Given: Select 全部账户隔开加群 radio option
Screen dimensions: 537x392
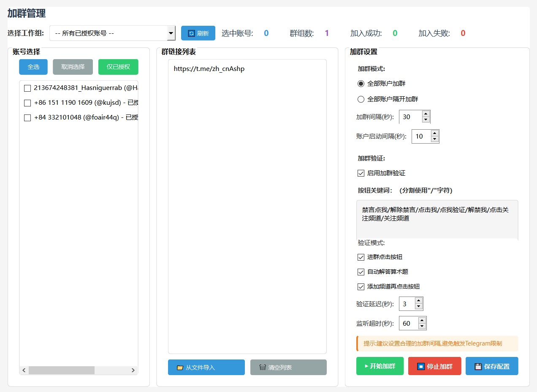Looking at the screenshot, I should coord(361,99).
